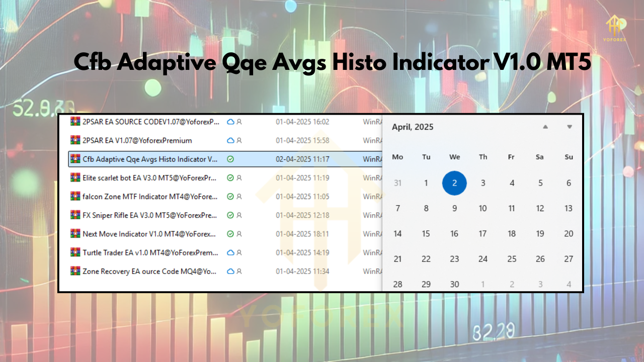
Task: Go to previous month with the up arrow
Action: coord(545,127)
